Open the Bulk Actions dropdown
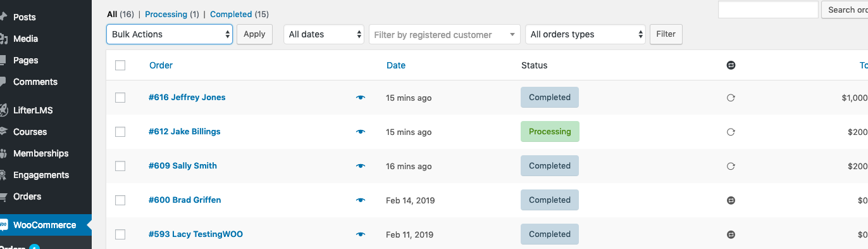The image size is (868, 249). [x=170, y=34]
